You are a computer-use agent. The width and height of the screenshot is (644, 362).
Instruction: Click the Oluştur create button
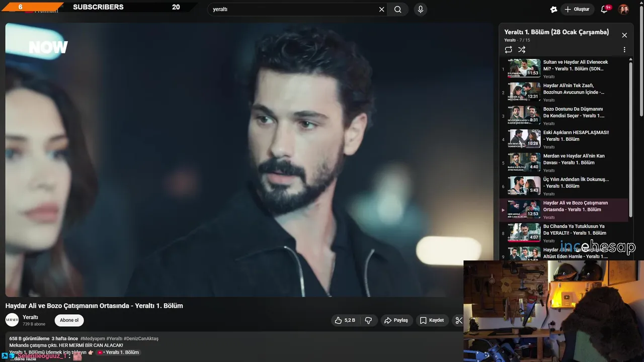tap(578, 9)
